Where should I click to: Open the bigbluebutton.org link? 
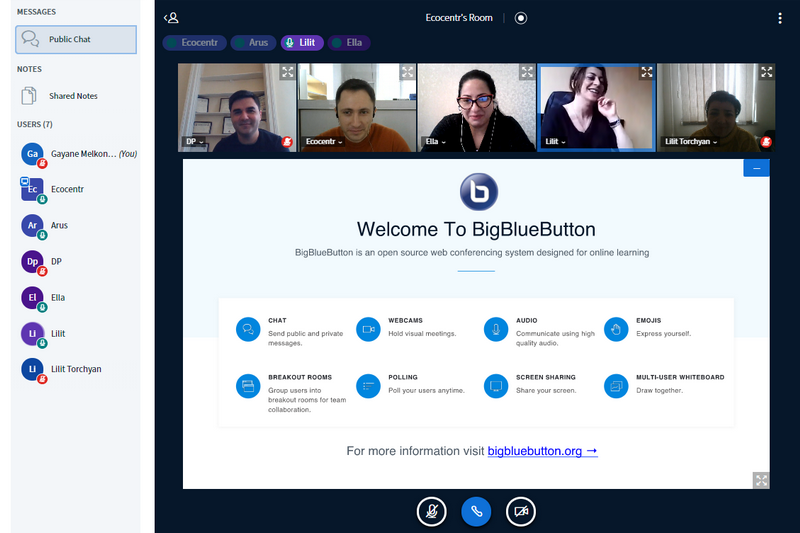coord(542,451)
